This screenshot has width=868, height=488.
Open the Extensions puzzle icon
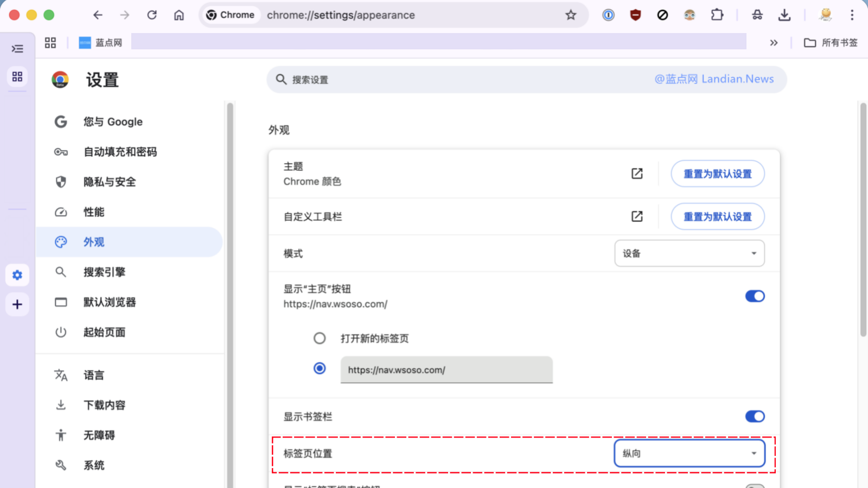click(x=717, y=15)
